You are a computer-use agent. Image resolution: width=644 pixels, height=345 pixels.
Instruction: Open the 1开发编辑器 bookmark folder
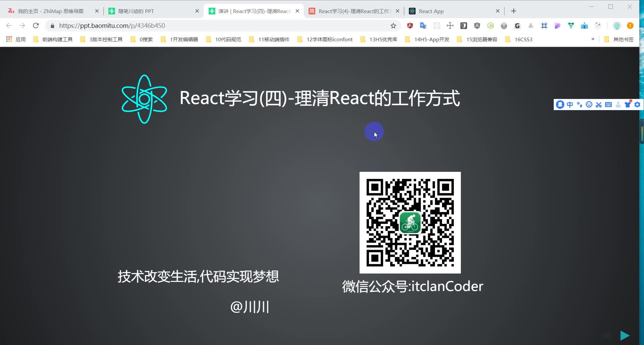click(x=179, y=39)
